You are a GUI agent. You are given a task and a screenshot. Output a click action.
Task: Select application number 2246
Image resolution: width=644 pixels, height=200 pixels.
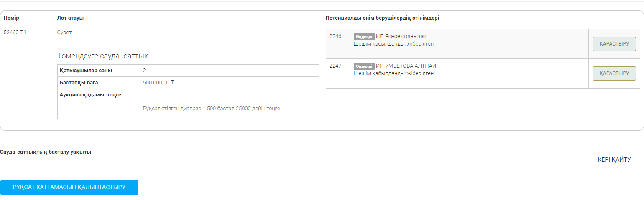(x=335, y=36)
